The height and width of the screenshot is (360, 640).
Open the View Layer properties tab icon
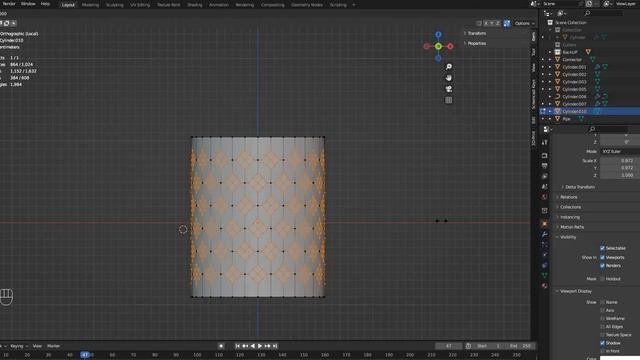[544, 176]
